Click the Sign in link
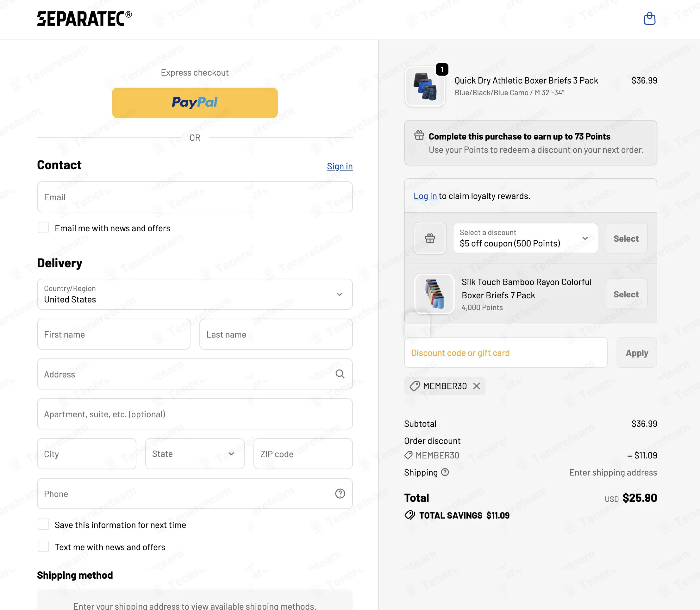The width and height of the screenshot is (700, 610). (340, 166)
